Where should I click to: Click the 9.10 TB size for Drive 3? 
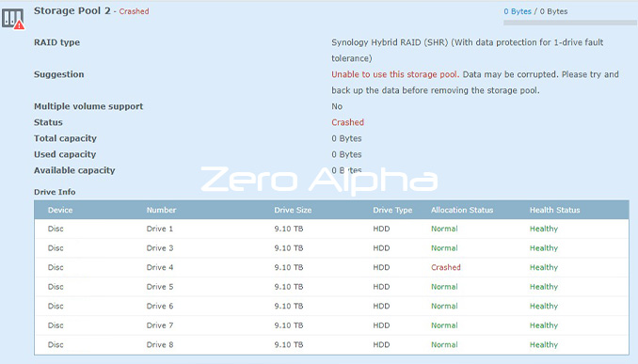(x=289, y=248)
